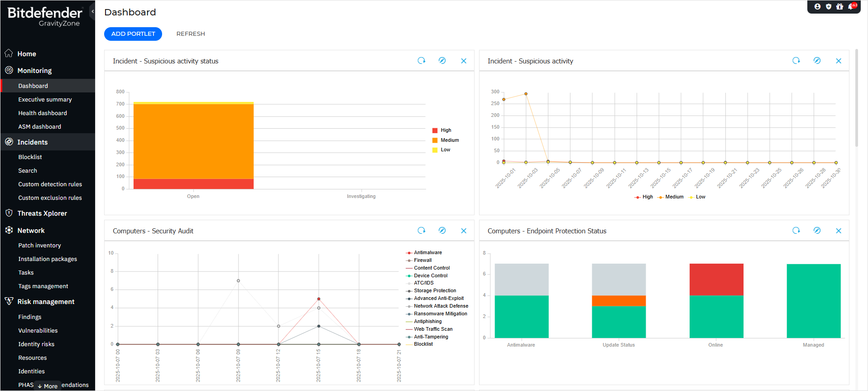The width and height of the screenshot is (868, 391).
Task: Collapse the left sidebar with the arrow
Action: [x=92, y=11]
